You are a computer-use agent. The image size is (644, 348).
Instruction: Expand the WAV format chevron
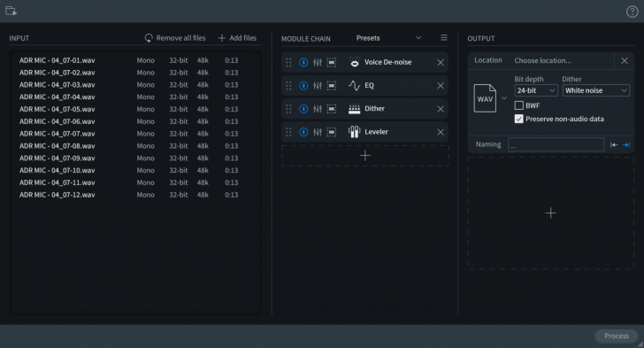(x=504, y=98)
